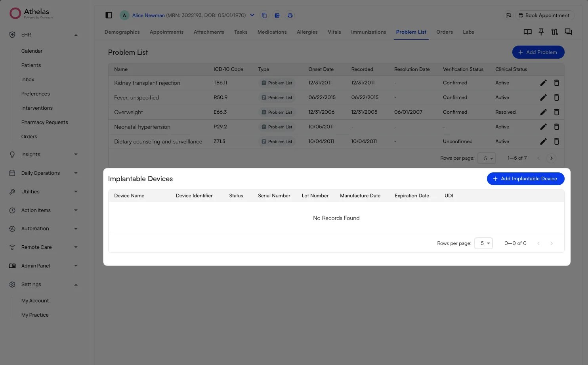Click Problem List type badge for Neonatal hypertension
Image resolution: width=588 pixels, height=365 pixels.
click(x=277, y=127)
